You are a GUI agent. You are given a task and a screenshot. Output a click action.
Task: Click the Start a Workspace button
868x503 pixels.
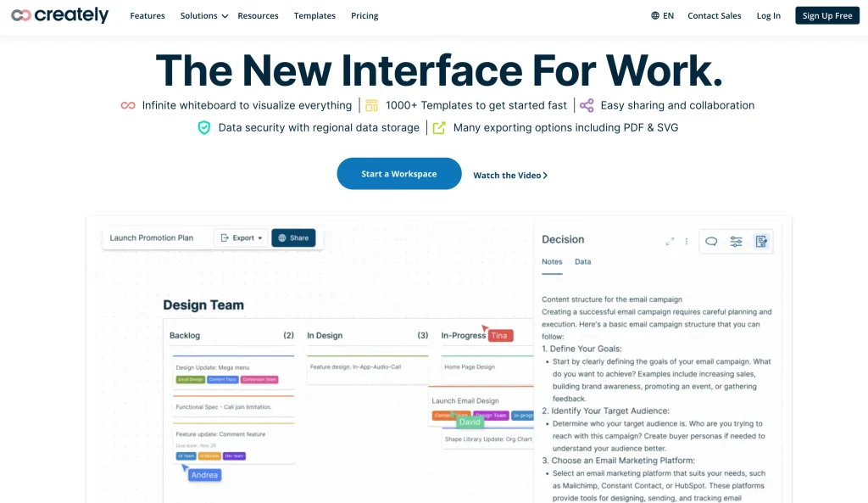(399, 173)
